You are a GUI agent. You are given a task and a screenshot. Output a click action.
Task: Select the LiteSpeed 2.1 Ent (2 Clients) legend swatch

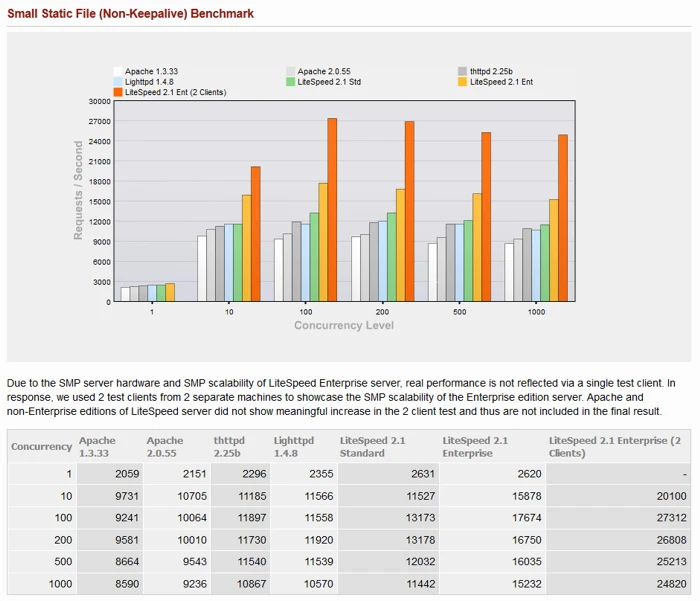(118, 92)
